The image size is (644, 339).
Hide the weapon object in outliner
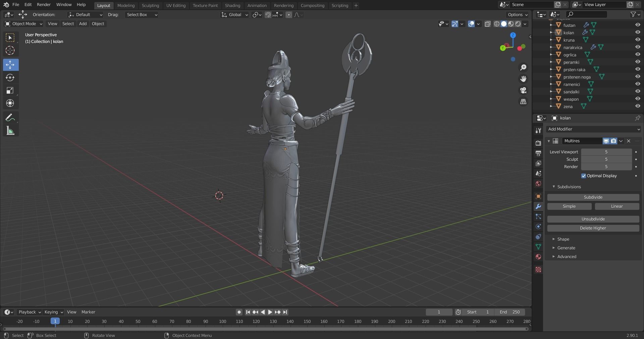[x=638, y=99]
